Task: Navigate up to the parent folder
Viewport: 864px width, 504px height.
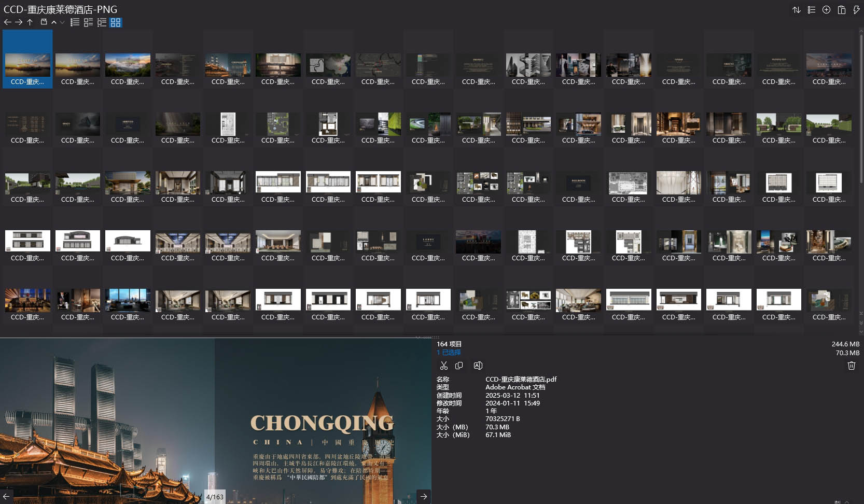Action: pos(30,22)
